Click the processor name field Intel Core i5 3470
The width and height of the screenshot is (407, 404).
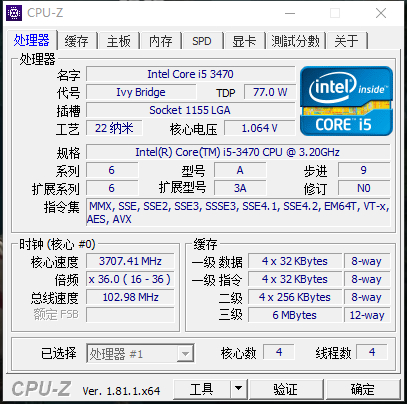(191, 74)
